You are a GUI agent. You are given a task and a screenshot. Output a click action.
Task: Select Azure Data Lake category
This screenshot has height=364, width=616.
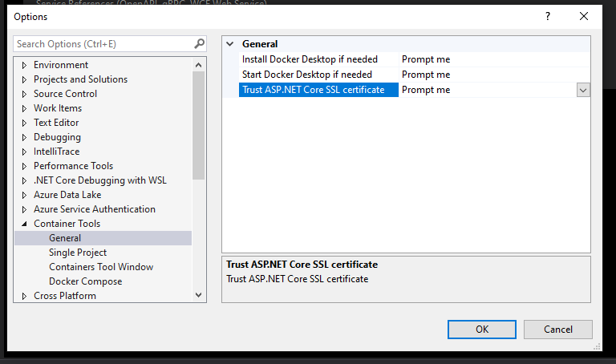tap(67, 195)
